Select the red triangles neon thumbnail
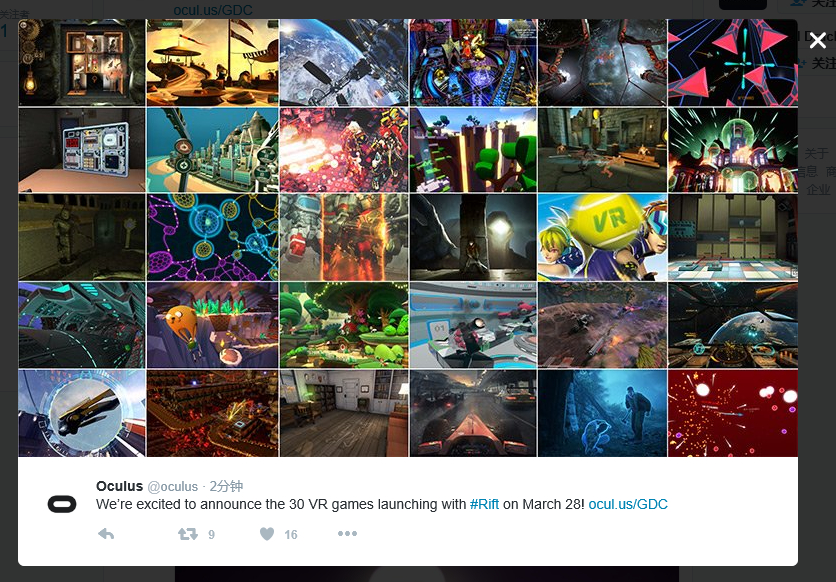 point(733,62)
